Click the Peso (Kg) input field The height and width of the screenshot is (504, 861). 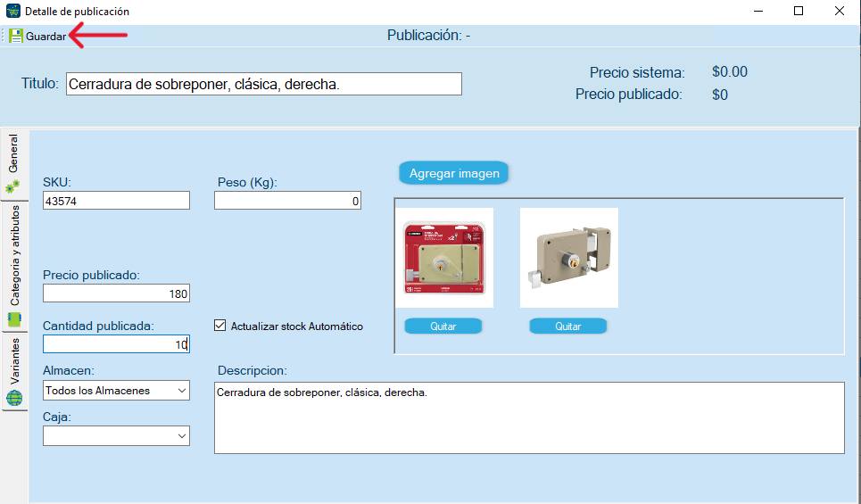[x=287, y=201]
